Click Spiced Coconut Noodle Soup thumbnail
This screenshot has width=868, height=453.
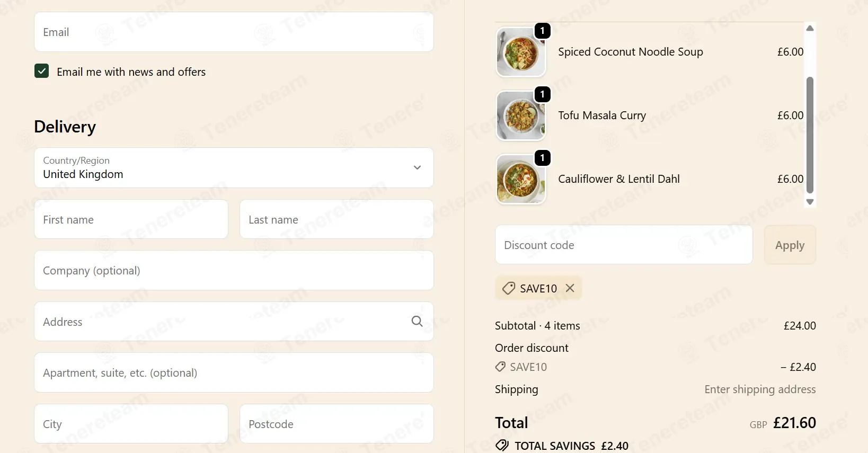(520, 52)
